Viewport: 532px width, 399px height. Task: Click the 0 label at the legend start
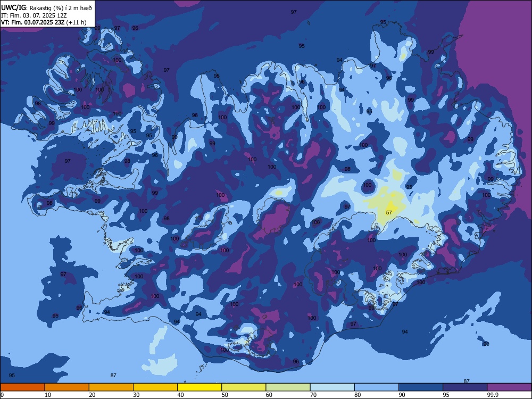[2, 395]
